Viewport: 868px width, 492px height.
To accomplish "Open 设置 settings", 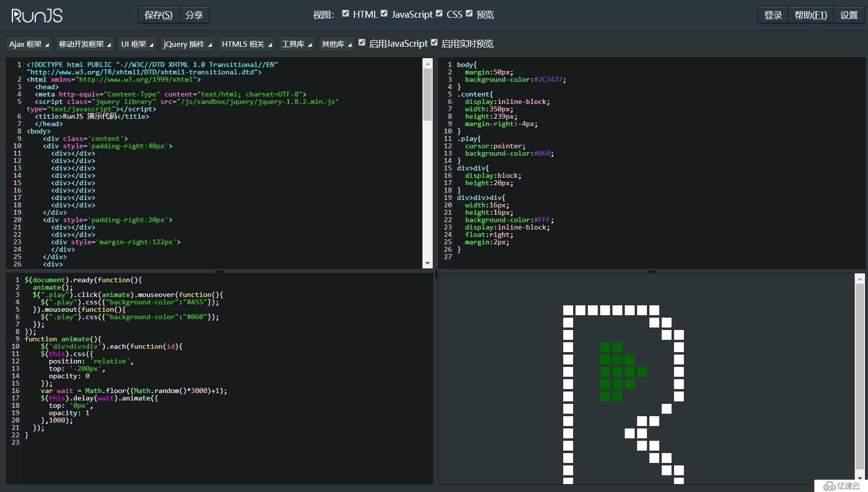I will click(x=849, y=15).
